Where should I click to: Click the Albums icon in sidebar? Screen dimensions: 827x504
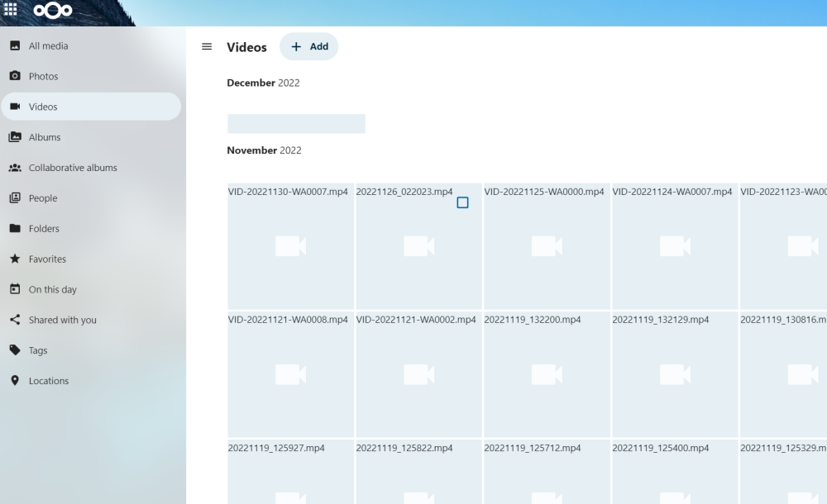15,137
